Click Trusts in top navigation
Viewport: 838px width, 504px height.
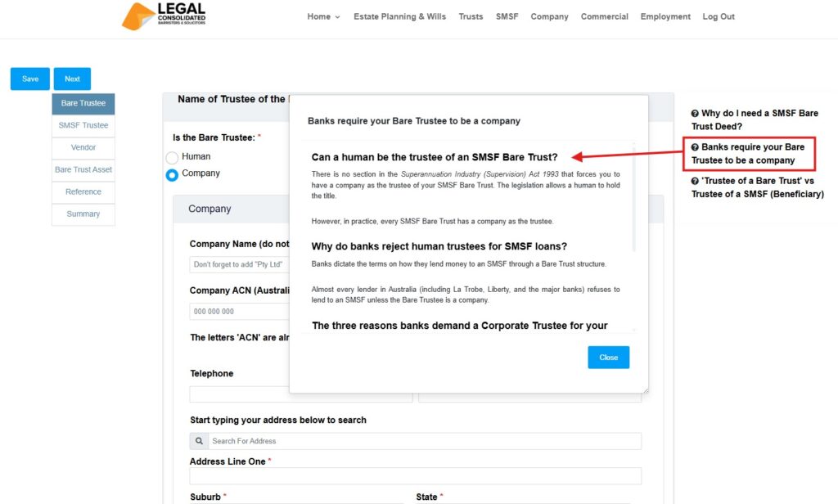pyautogui.click(x=471, y=16)
